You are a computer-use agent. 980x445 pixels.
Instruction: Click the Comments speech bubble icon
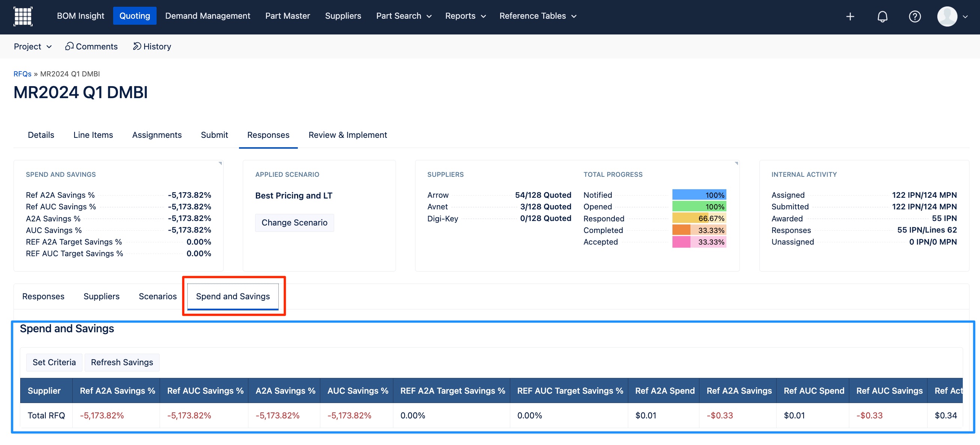pos(69,46)
